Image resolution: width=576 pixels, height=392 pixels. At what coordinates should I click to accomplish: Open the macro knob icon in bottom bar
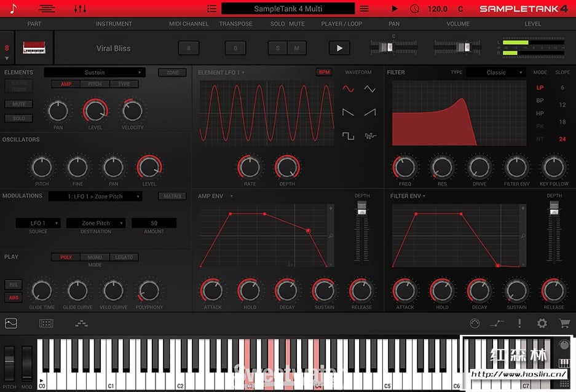point(475,323)
